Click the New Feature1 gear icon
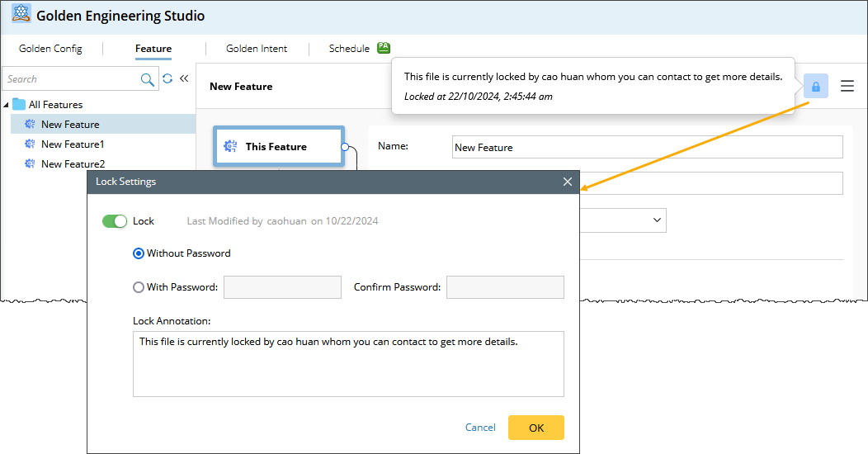 pyautogui.click(x=30, y=144)
